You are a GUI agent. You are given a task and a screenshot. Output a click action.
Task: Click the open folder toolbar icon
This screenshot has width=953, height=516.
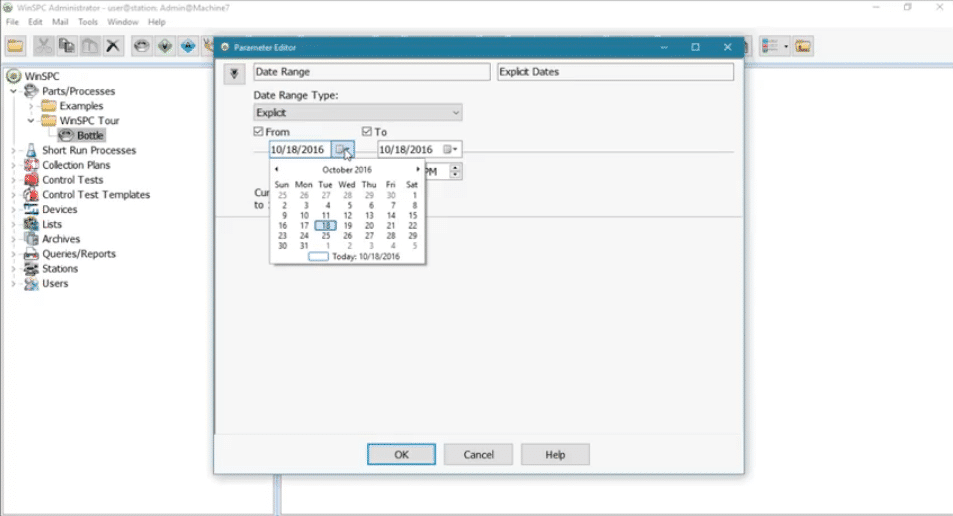15,46
